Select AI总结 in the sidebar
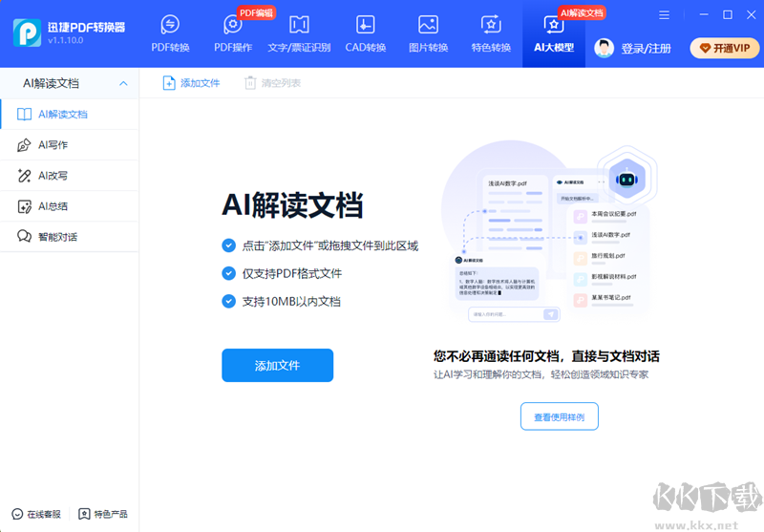Image resolution: width=764 pixels, height=532 pixels. point(69,206)
